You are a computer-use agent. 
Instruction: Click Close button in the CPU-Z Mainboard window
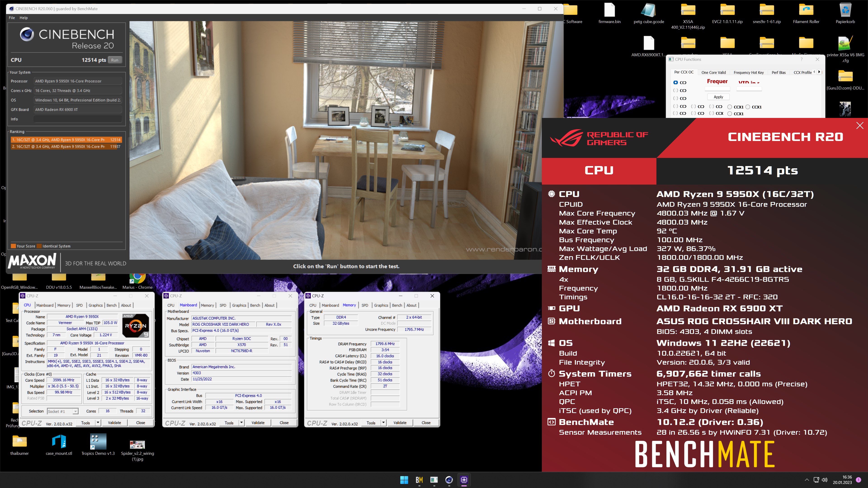pos(284,423)
